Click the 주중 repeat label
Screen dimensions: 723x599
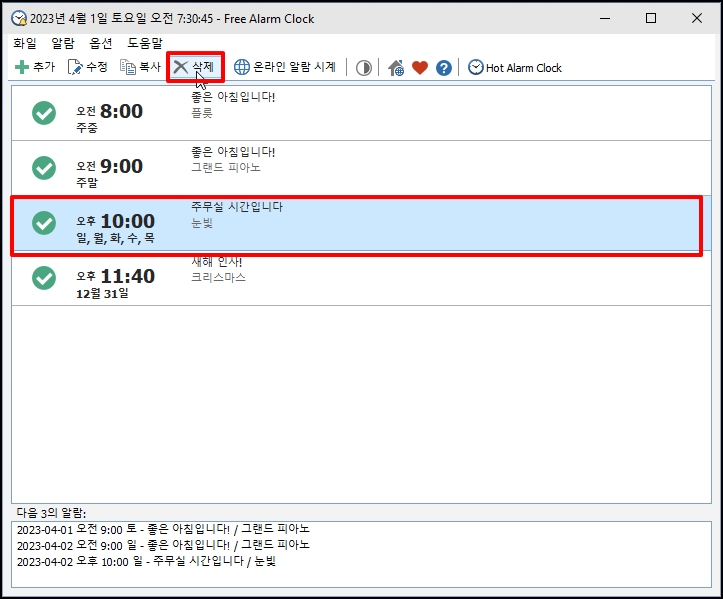(87, 128)
